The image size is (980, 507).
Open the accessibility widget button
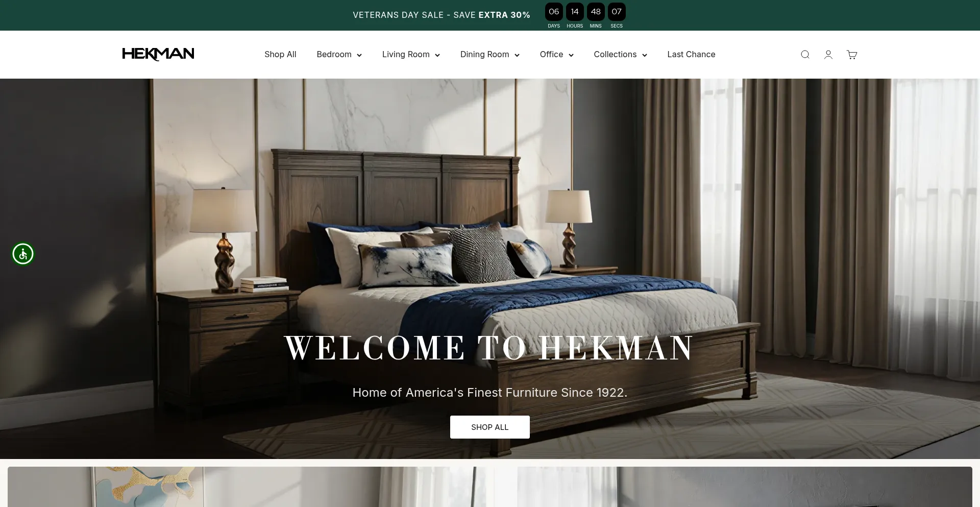point(23,254)
